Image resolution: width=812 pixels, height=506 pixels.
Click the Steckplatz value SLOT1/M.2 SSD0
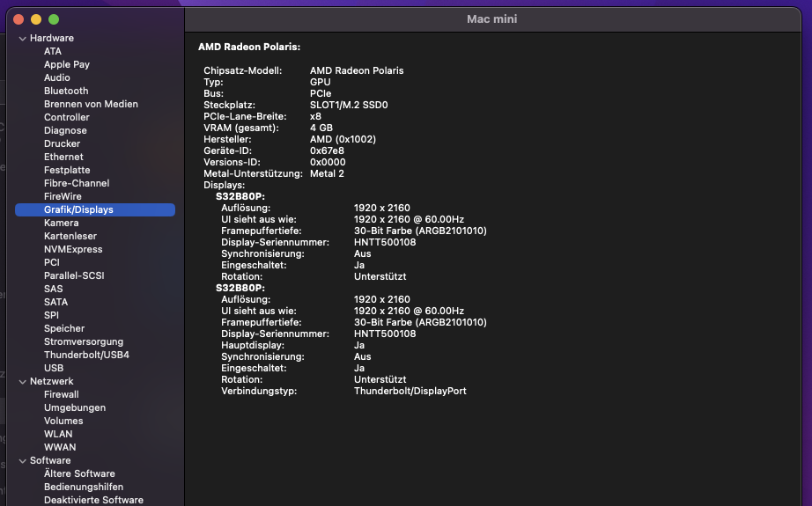[x=349, y=105]
